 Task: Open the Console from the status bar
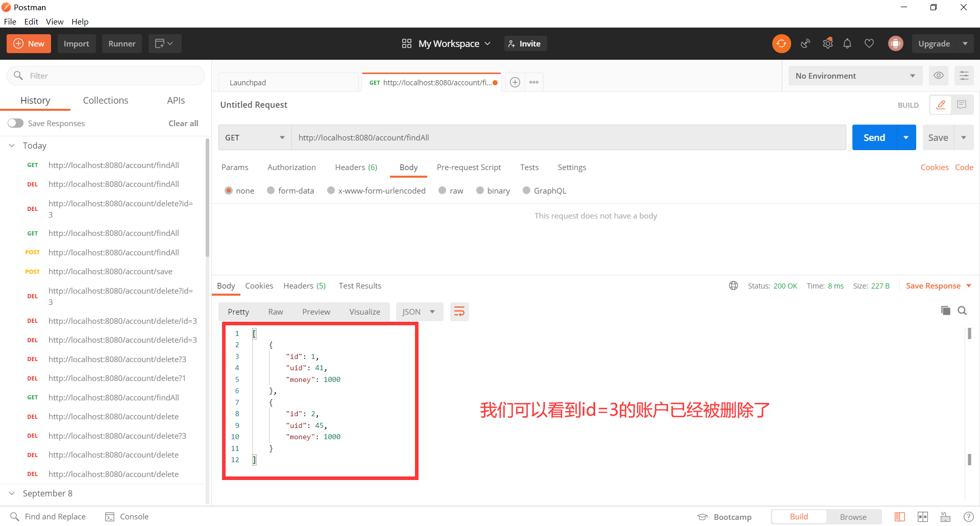(x=127, y=516)
